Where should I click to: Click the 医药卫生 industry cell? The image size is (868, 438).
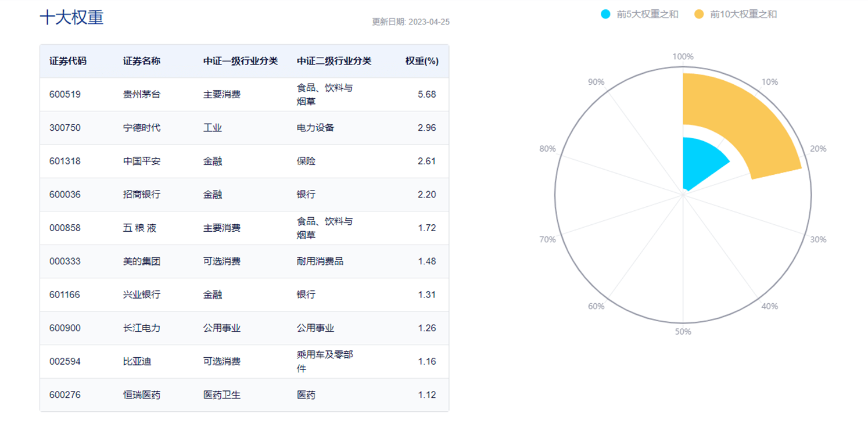pyautogui.click(x=222, y=395)
